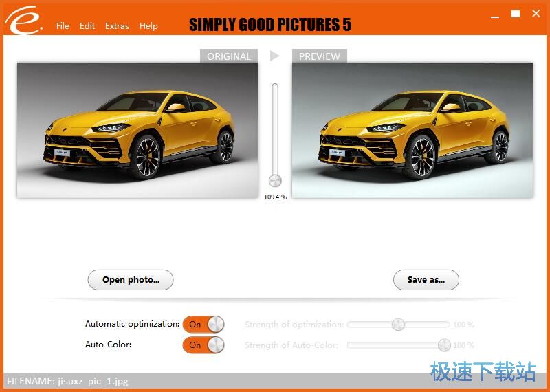Click the original car photo thumbnail
Image resolution: width=550 pixels, height=392 pixels.
click(137, 130)
